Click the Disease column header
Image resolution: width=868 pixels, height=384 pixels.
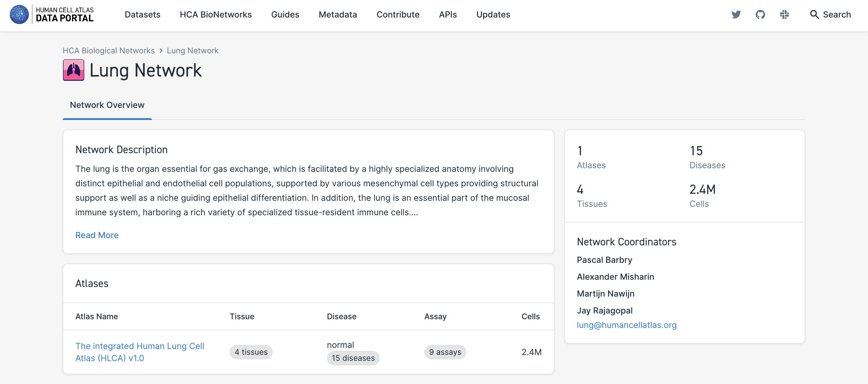click(x=341, y=316)
